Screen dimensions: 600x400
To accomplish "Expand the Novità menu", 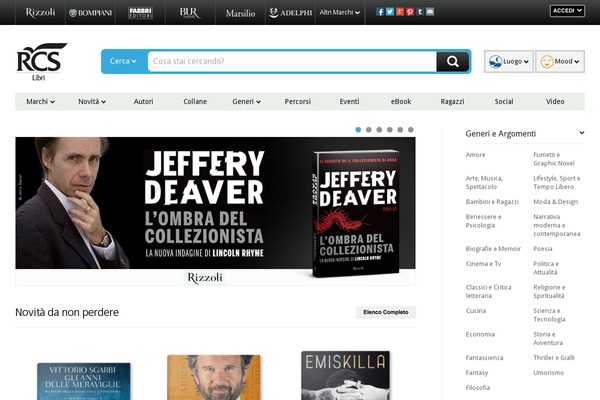I will 92,101.
